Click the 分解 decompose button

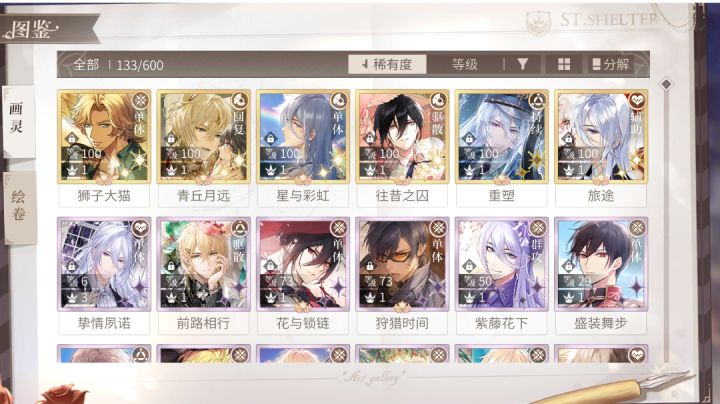[x=611, y=64]
